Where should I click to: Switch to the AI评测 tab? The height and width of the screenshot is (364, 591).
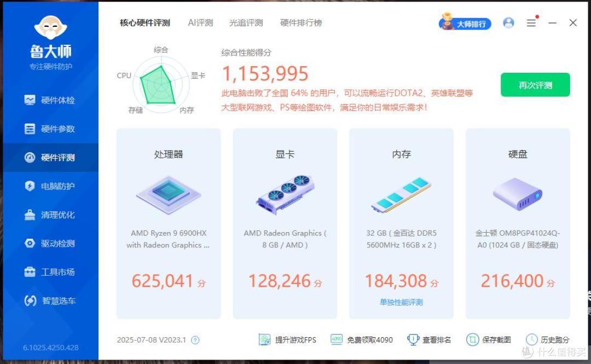[x=200, y=22]
